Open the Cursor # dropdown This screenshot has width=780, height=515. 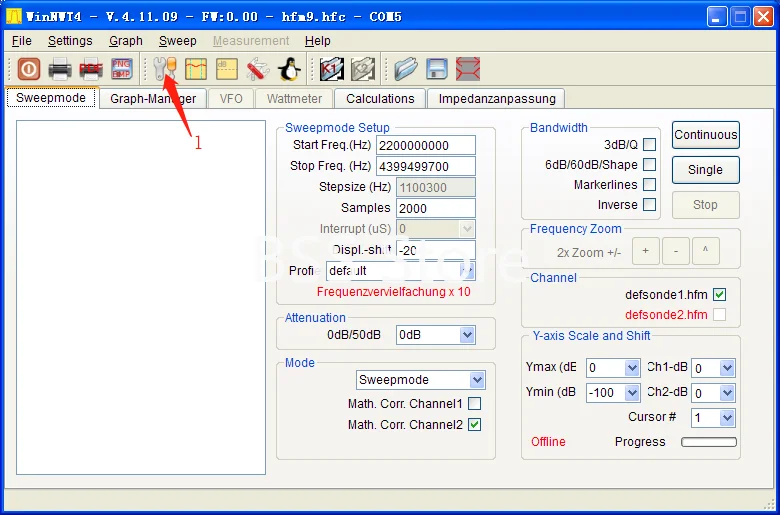pos(713,417)
